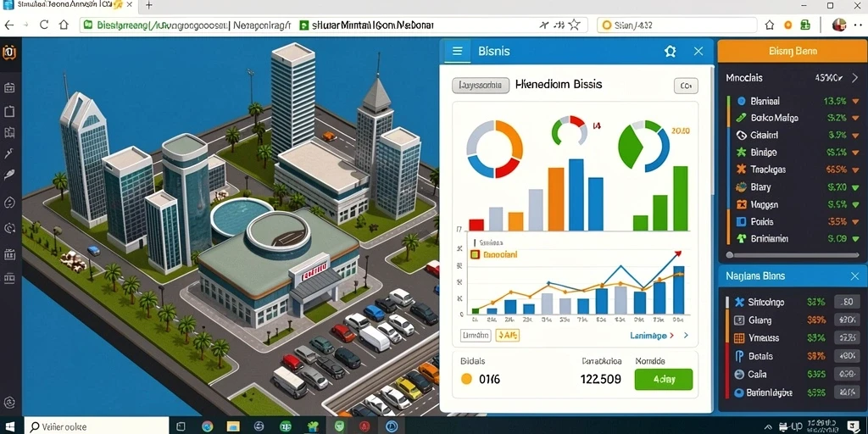
Task: Click the Binage green star icon
Action: click(x=741, y=152)
